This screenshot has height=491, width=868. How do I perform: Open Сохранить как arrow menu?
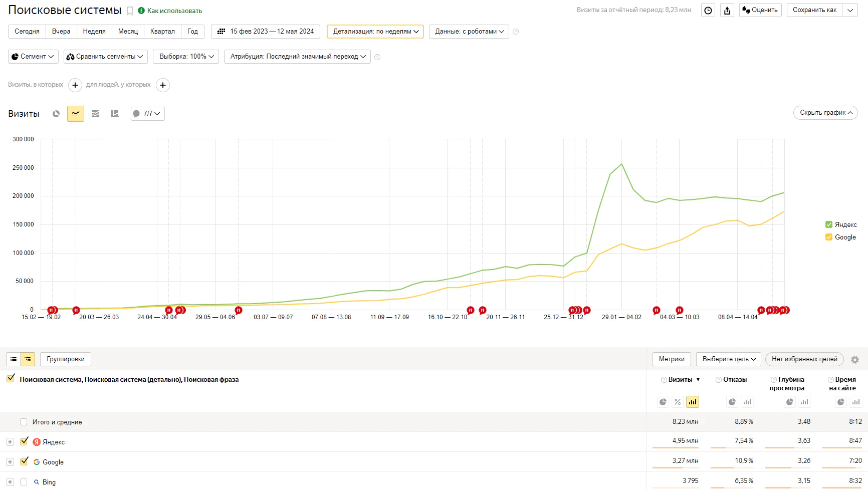point(850,10)
